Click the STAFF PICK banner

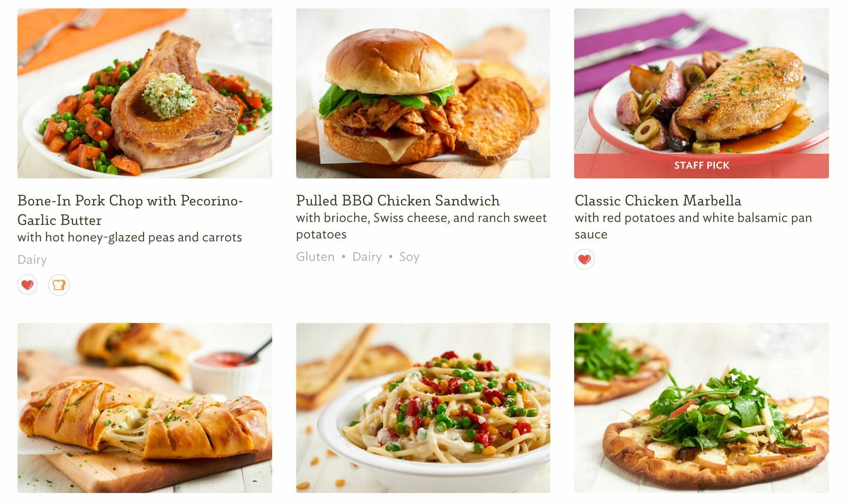pyautogui.click(x=701, y=165)
